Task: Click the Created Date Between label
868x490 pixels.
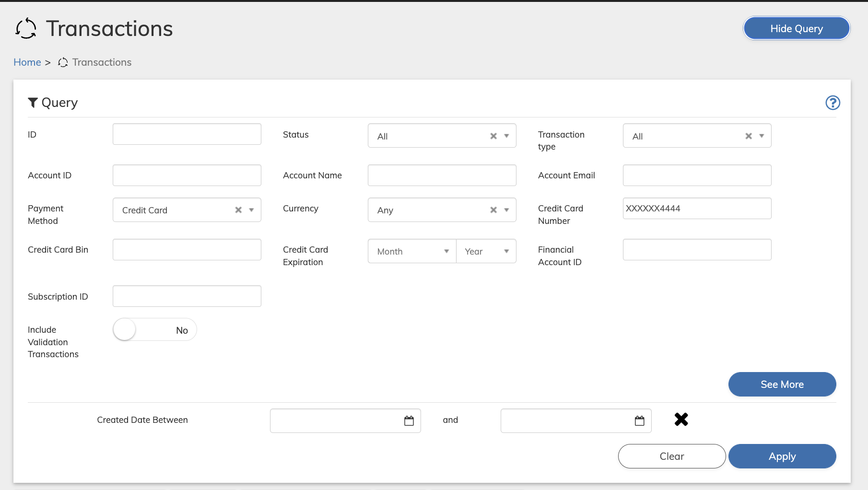Action: pyautogui.click(x=142, y=420)
